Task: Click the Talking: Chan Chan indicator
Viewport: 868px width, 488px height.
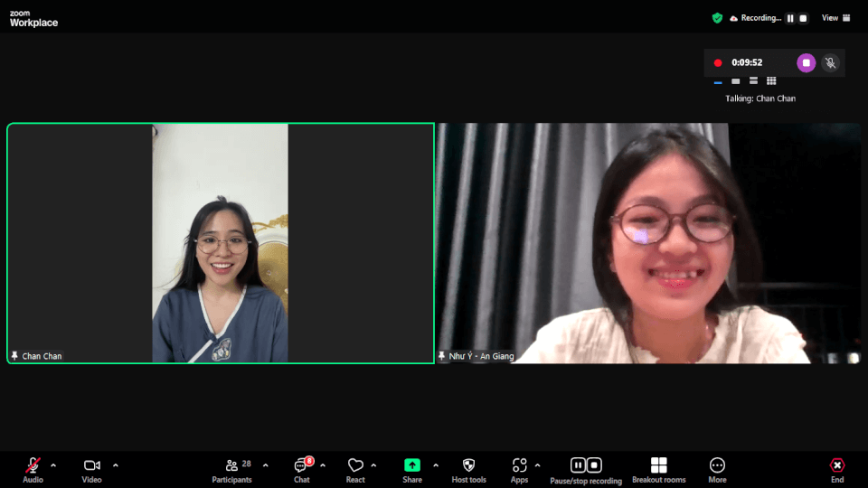Action: [x=760, y=99]
